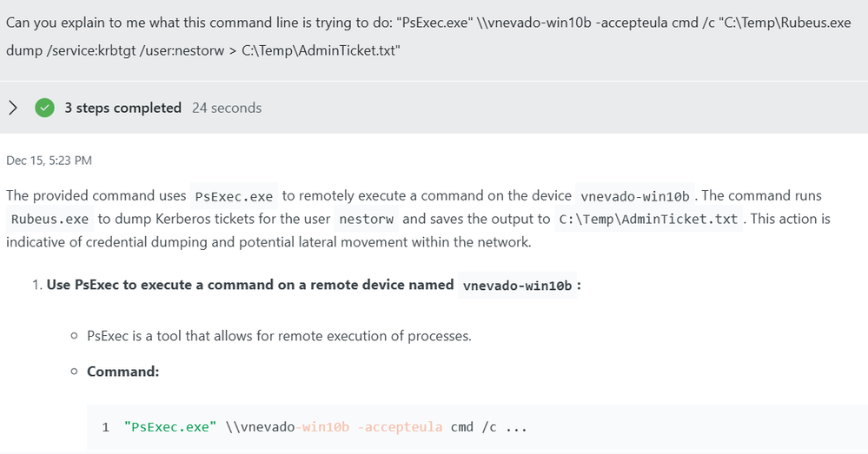Click the '24 seconds' duration text

[227, 108]
